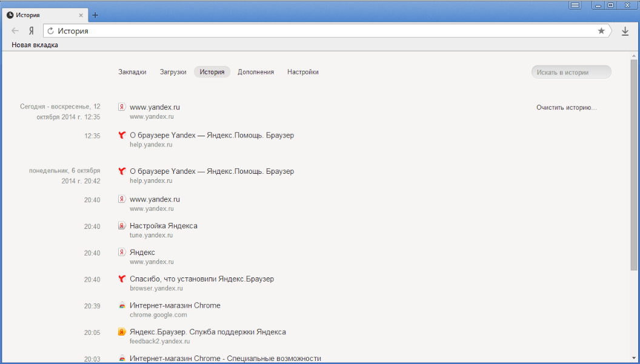Open new tab with plus button
Screen dimensions: 640x364
click(95, 15)
